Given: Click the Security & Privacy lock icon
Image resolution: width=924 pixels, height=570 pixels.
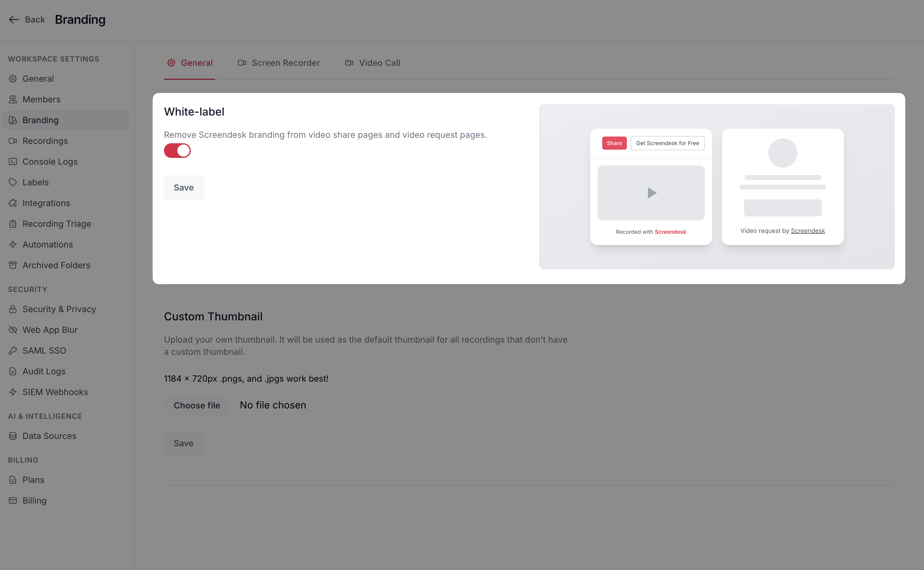Looking at the screenshot, I should [x=13, y=309].
